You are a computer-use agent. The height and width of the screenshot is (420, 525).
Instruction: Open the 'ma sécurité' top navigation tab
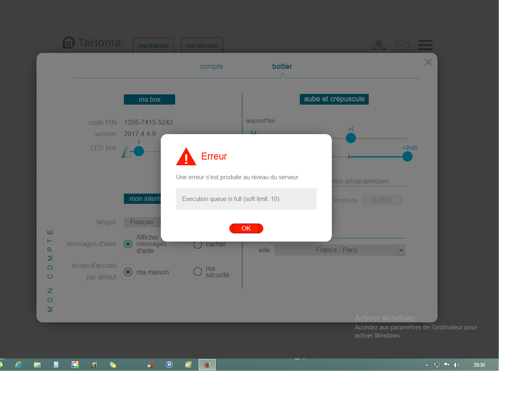point(202,46)
